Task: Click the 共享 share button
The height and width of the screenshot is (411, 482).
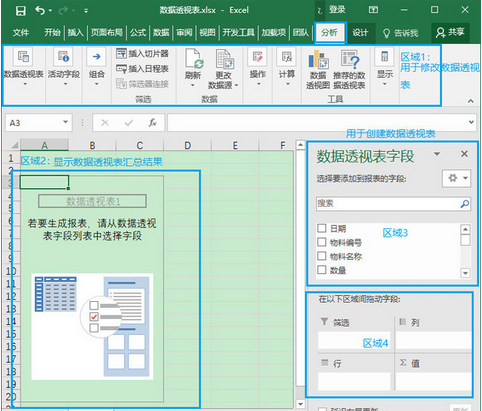Action: click(450, 32)
